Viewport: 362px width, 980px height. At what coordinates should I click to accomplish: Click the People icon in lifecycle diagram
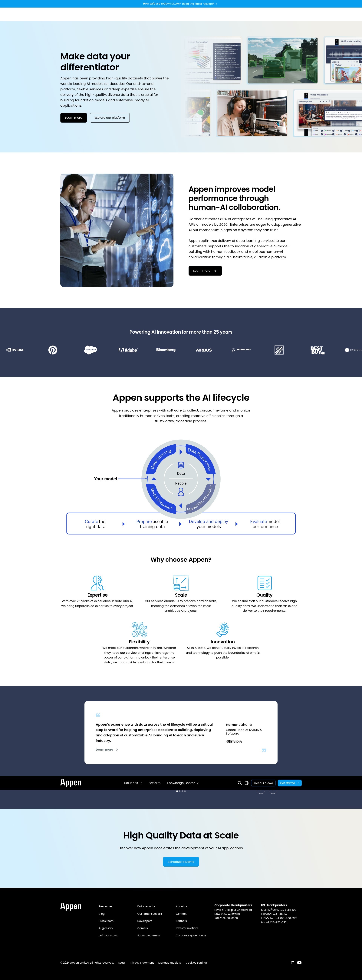pos(181,492)
